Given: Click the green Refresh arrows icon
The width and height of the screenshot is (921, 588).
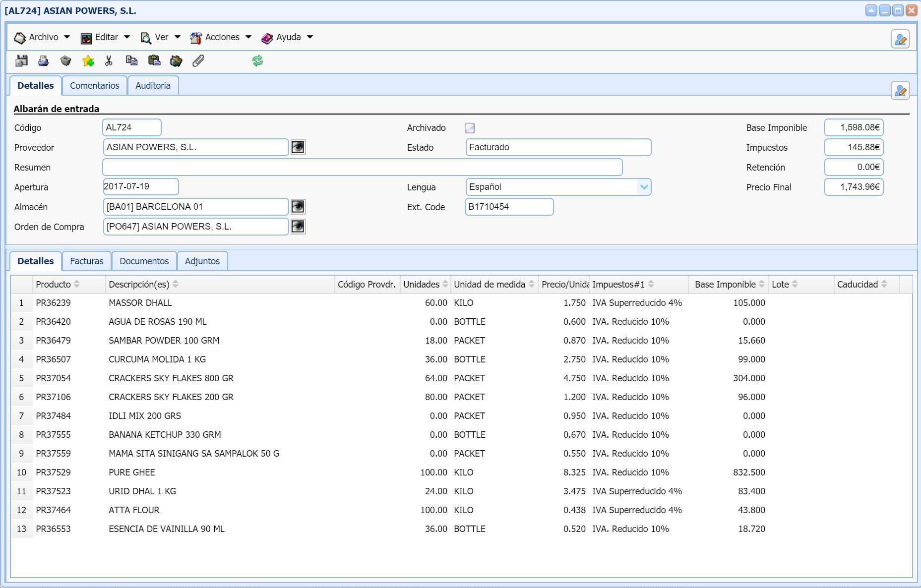Looking at the screenshot, I should (257, 61).
